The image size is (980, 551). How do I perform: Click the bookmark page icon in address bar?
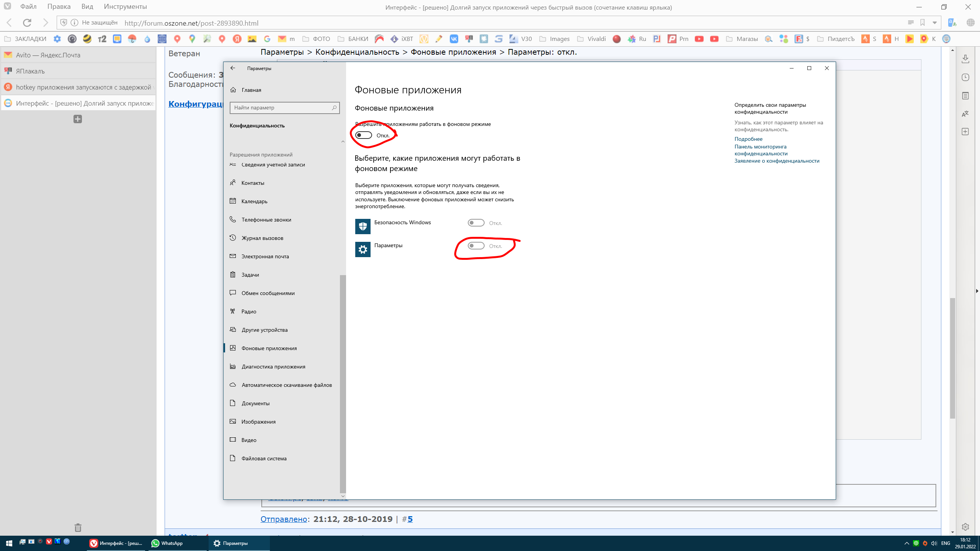923,23
